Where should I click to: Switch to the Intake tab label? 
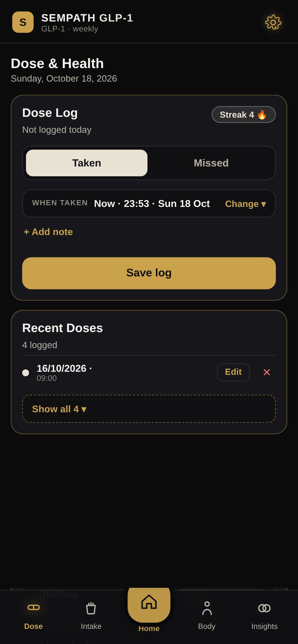point(91,626)
